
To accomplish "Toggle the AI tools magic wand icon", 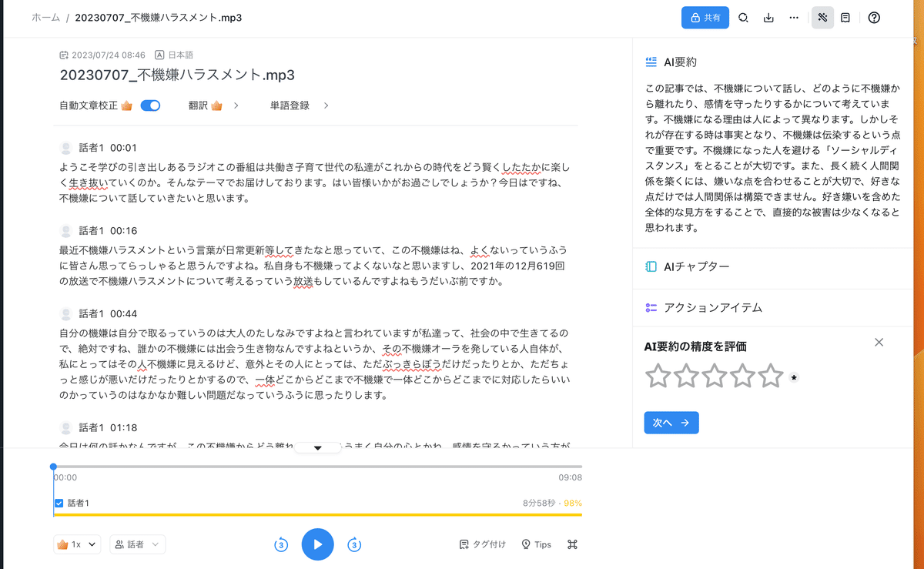I will pyautogui.click(x=822, y=18).
